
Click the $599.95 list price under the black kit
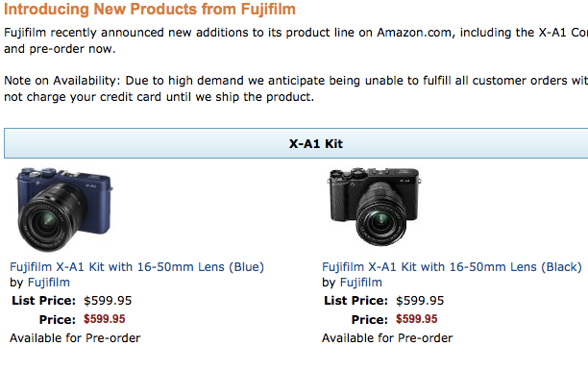[x=420, y=301]
